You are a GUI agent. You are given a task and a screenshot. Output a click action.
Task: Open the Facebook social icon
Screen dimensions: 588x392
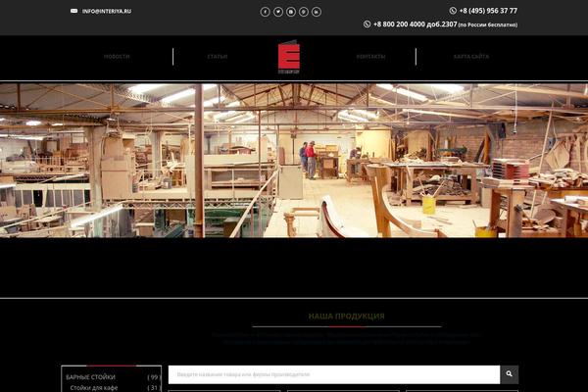pos(266,12)
